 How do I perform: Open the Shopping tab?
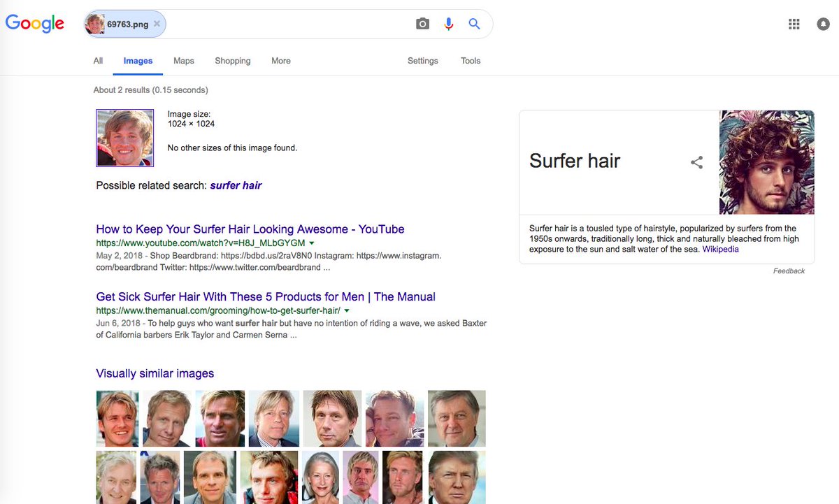point(233,61)
